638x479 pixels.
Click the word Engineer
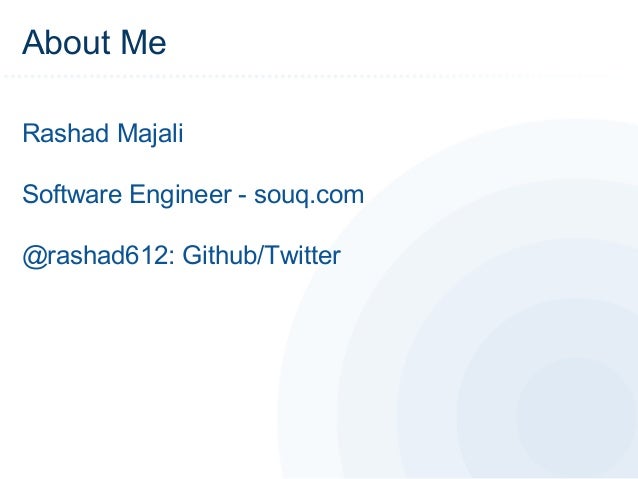180,195
